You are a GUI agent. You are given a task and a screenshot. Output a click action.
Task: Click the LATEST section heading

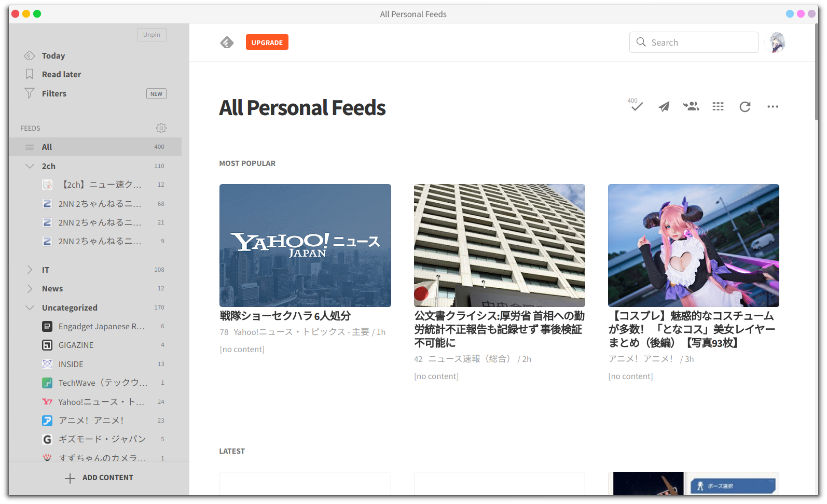232,451
